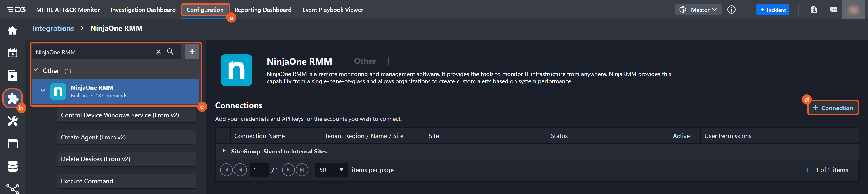
Task: Expand Site Group: Shared to Internal Sites
Action: [x=224, y=151]
